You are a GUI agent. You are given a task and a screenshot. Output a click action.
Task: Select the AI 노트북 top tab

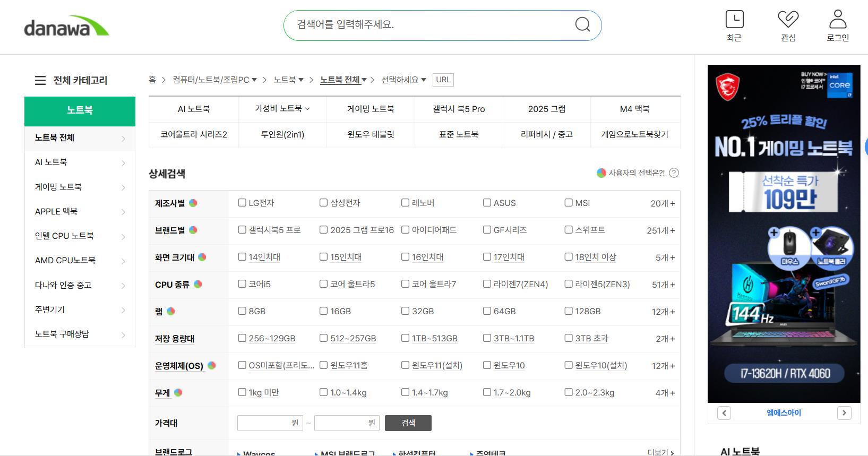pyautogui.click(x=194, y=109)
